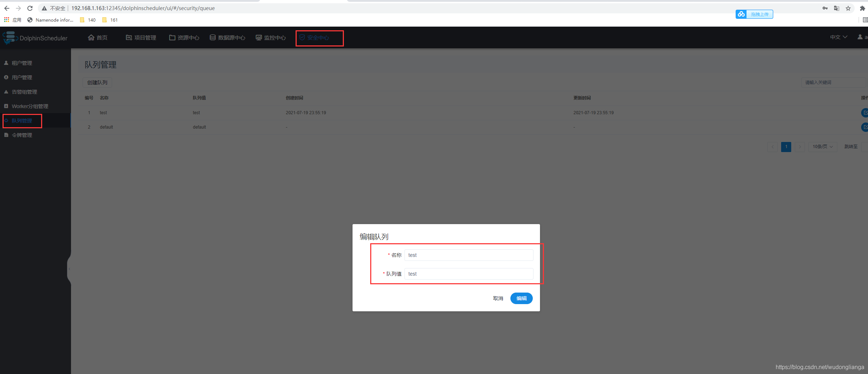The height and width of the screenshot is (374, 868).
Task: Click the blue 编辑 confirm button
Action: [521, 298]
